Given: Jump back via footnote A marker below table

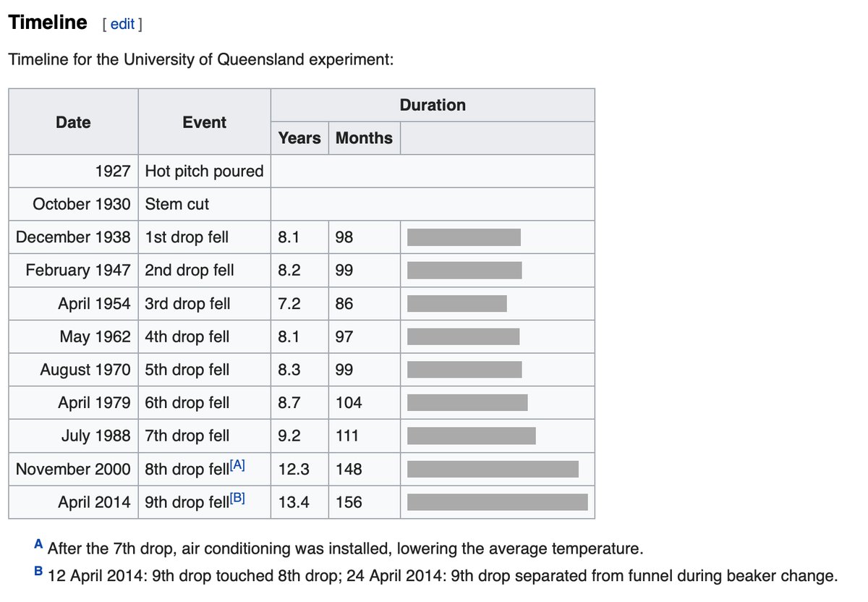Looking at the screenshot, I should [38, 543].
